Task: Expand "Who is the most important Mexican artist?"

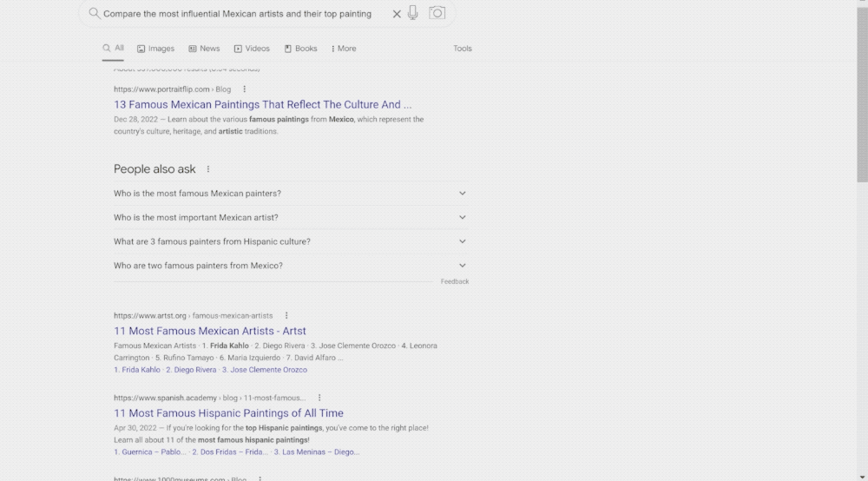Action: pyautogui.click(x=291, y=218)
